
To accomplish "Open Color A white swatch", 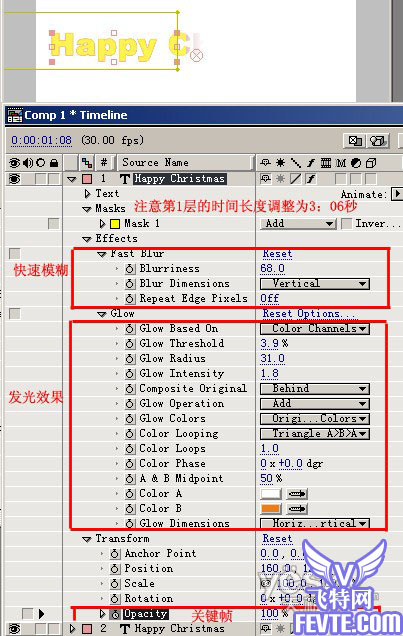I will tap(271, 494).
